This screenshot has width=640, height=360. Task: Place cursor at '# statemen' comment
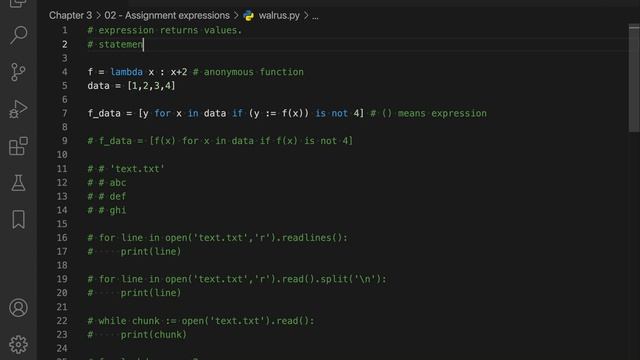click(x=116, y=44)
